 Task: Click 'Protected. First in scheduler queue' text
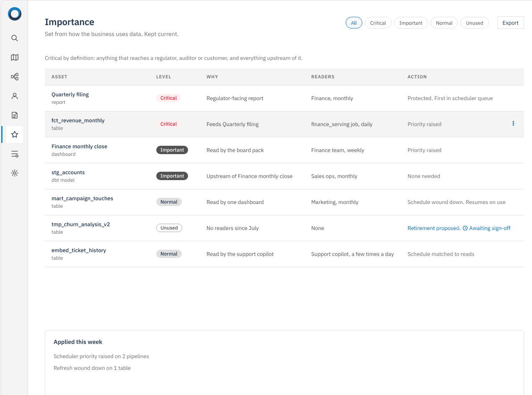[450, 98]
